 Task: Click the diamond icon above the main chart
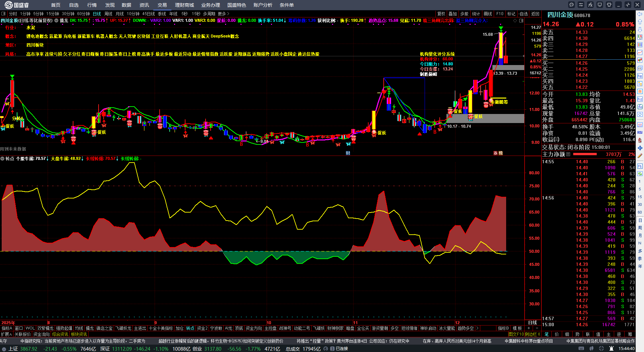tap(515, 20)
